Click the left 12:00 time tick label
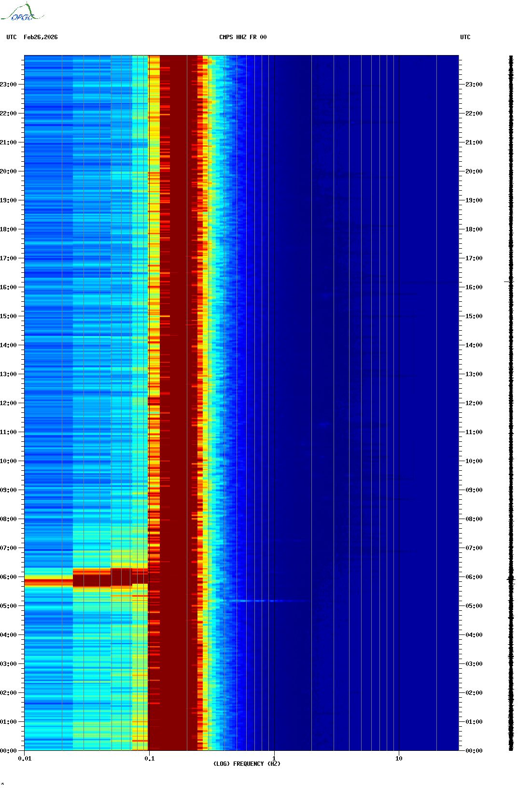Image resolution: width=532 pixels, height=789 pixels. pyautogui.click(x=8, y=403)
